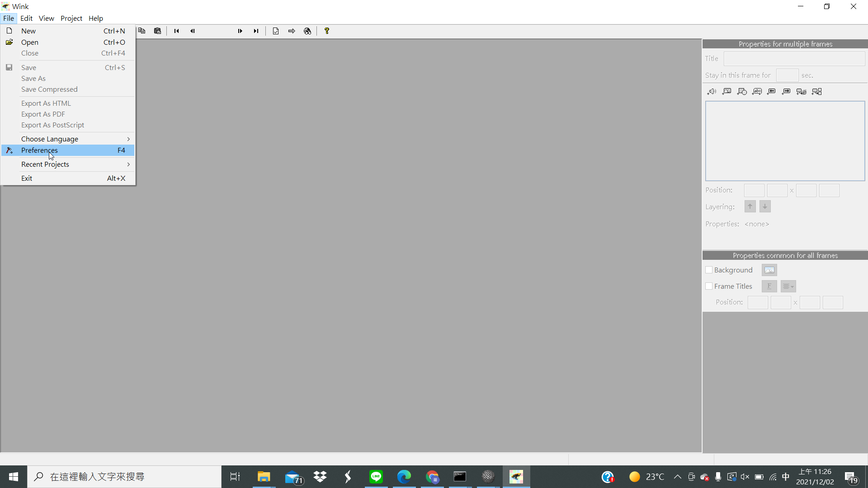The height and width of the screenshot is (488, 868).
Task: Click the yellow question mark help icon
Action: (327, 31)
